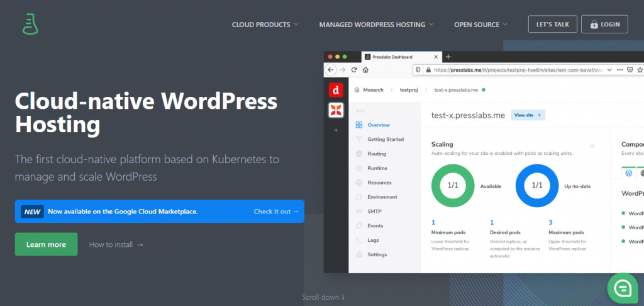Viewport: 644px width, 306px height.
Task: Open the Resources sidebar item
Action: (x=379, y=182)
